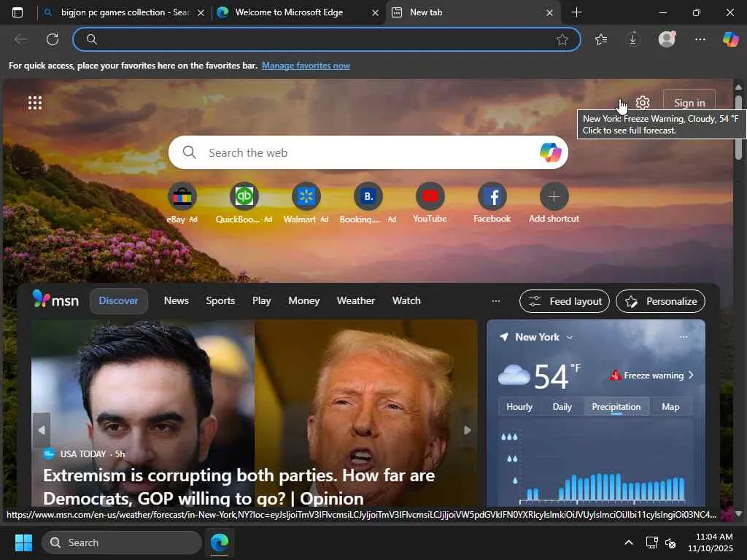Close the New tab tab
The image size is (747, 560).
pos(549,12)
